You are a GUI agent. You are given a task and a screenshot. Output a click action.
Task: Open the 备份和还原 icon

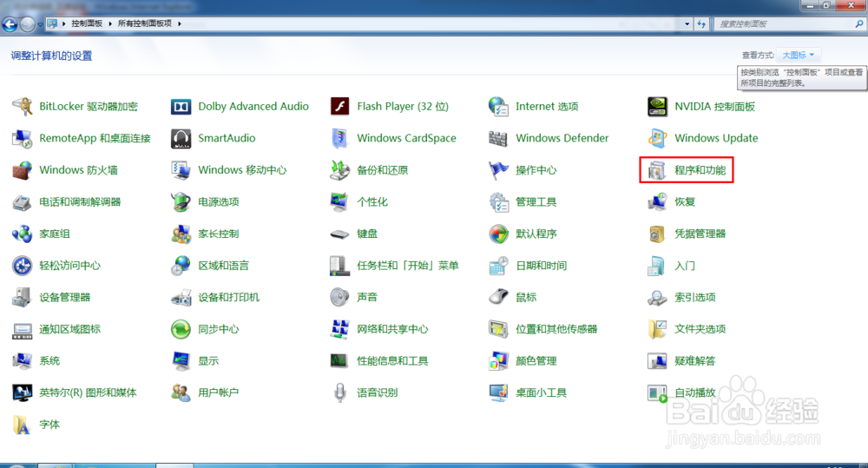tap(340, 170)
